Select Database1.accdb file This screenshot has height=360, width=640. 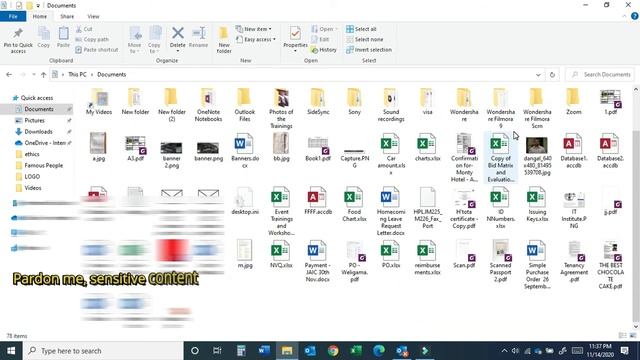(573, 150)
